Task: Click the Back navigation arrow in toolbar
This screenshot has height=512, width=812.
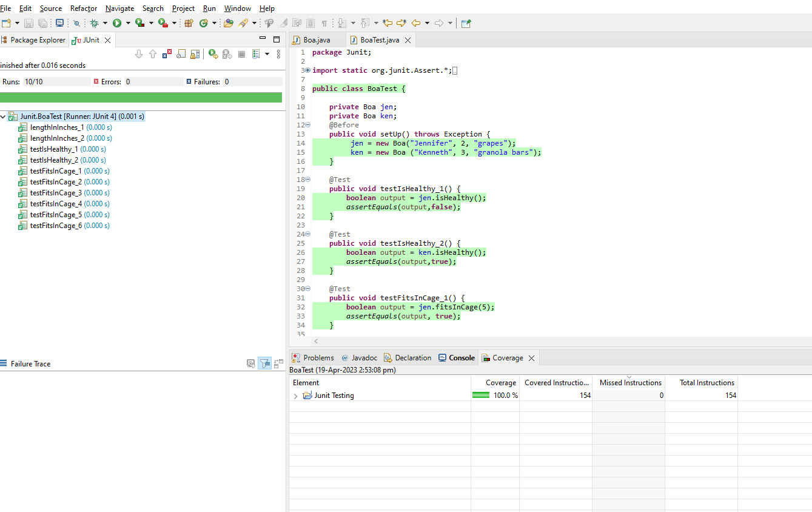Action: [416, 23]
